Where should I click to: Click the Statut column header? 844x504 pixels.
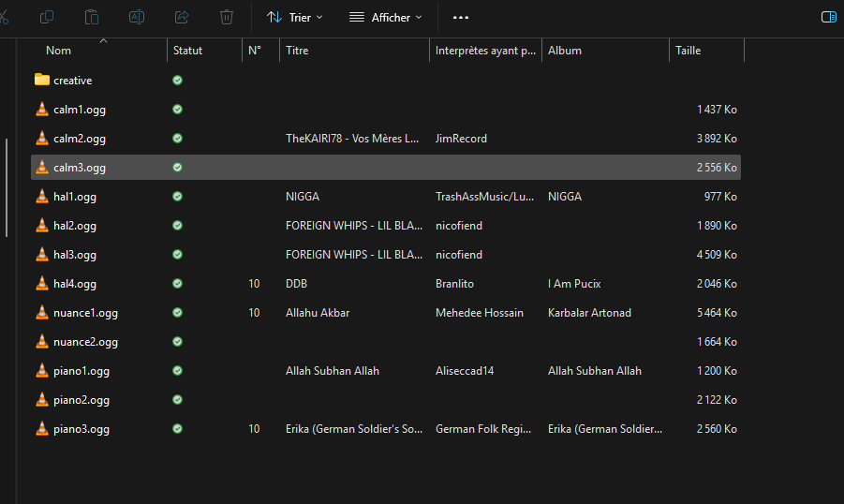click(x=188, y=51)
